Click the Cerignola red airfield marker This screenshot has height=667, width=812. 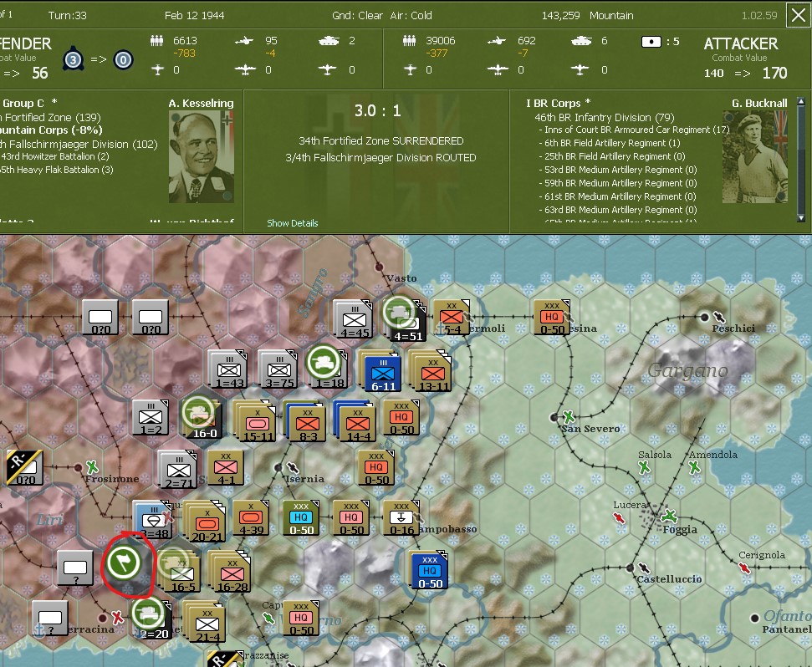744,568
